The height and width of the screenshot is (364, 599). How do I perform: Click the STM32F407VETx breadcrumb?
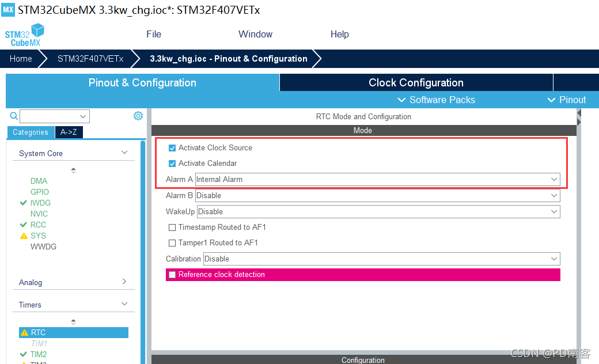coord(90,58)
